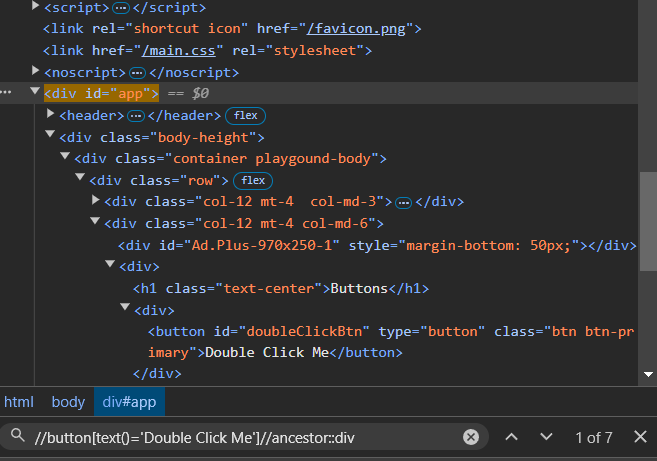Clear the XPath search field
The width and height of the screenshot is (657, 461).
471,437
